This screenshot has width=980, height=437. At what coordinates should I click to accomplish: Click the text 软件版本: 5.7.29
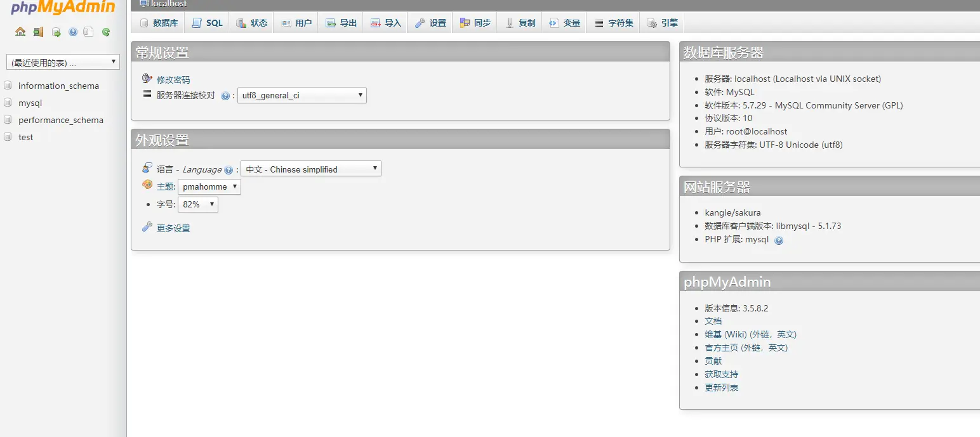pyautogui.click(x=735, y=105)
